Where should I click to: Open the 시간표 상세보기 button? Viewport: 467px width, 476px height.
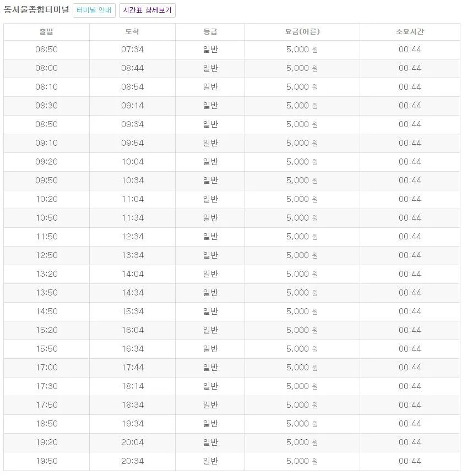[147, 10]
